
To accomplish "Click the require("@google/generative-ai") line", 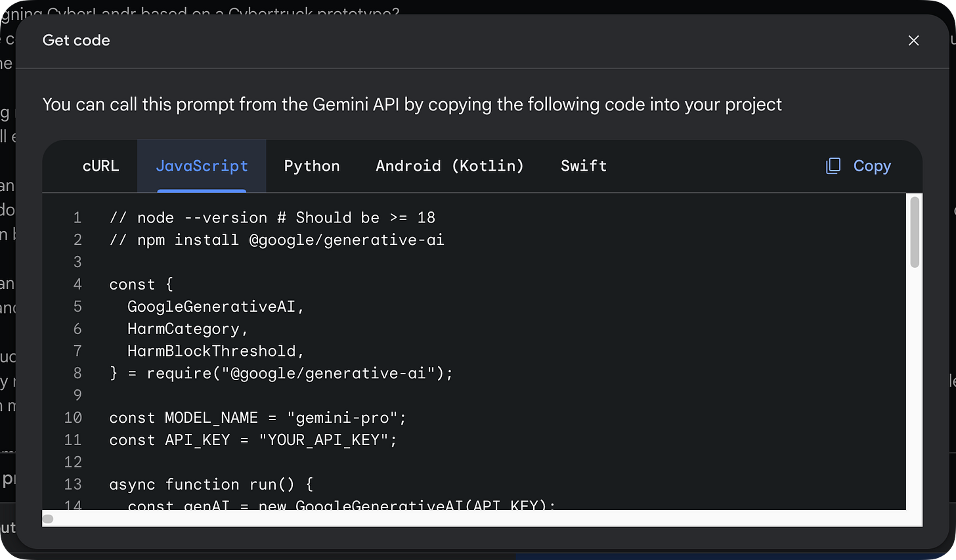I will coord(281,374).
